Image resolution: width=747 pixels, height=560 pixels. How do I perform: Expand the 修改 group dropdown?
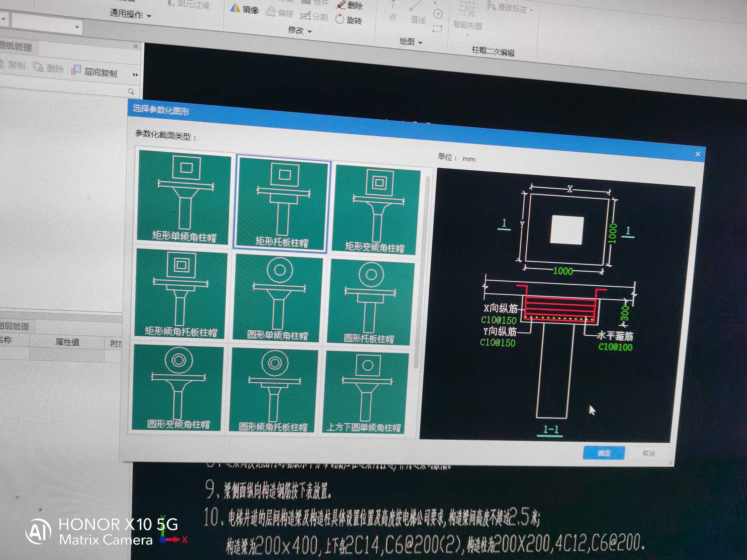310,32
